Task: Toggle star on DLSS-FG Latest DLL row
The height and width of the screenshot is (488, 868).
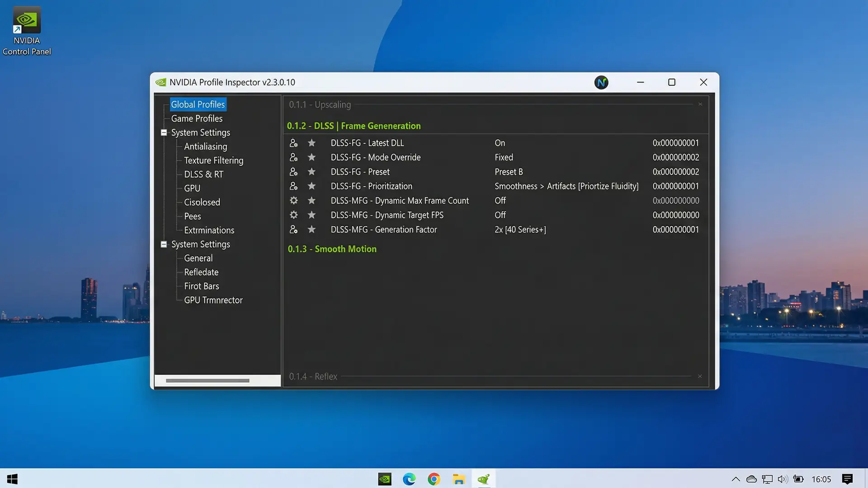Action: (x=311, y=143)
